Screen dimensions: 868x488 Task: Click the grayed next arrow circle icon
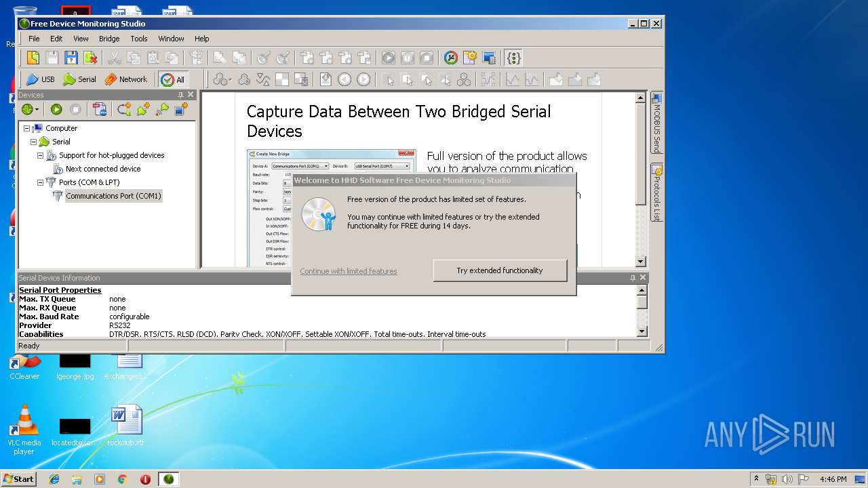363,79
